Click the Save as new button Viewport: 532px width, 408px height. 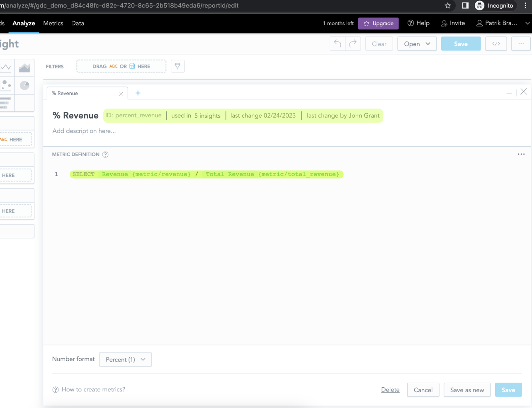467,390
